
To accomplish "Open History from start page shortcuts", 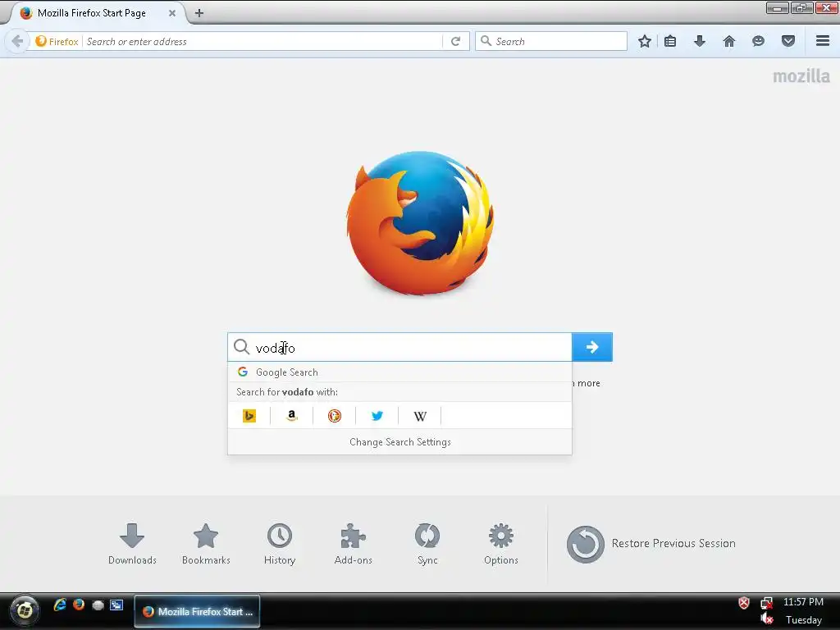I will coord(280,545).
